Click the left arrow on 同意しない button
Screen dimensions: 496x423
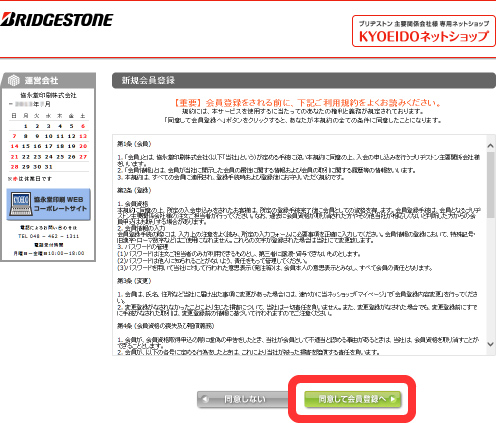205,399
